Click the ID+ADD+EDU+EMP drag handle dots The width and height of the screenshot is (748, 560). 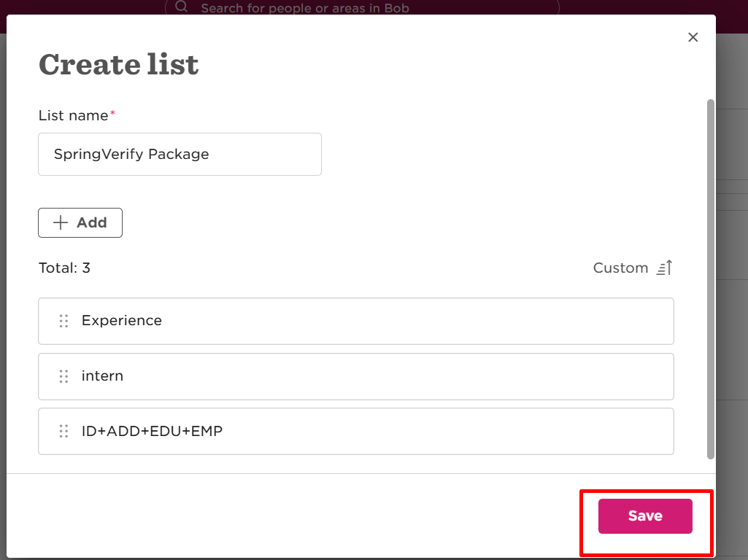coord(64,432)
